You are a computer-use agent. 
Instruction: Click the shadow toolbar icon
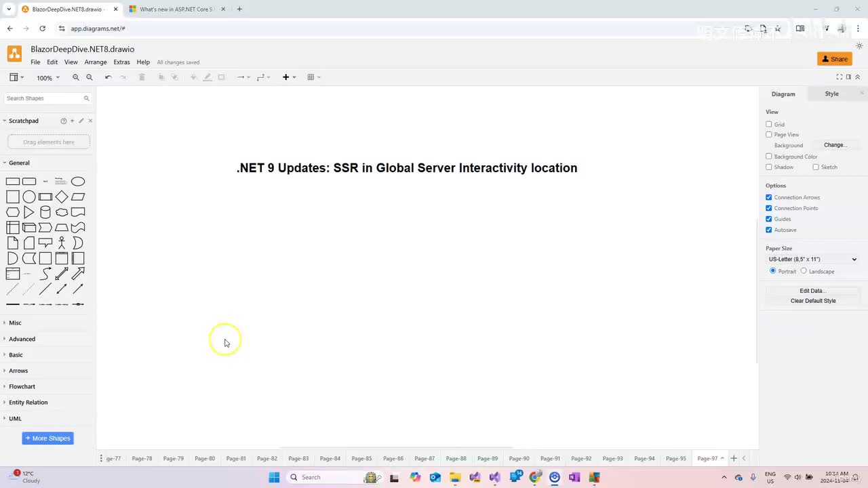click(x=221, y=77)
